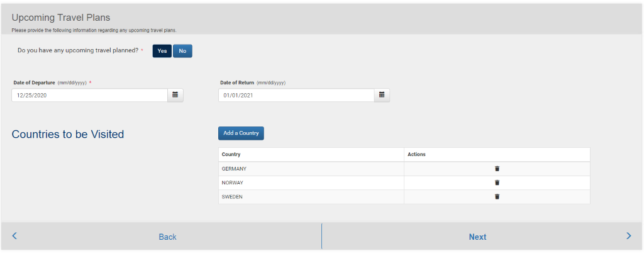Click the right chevron arrow icon
The image size is (644, 253).
click(628, 236)
